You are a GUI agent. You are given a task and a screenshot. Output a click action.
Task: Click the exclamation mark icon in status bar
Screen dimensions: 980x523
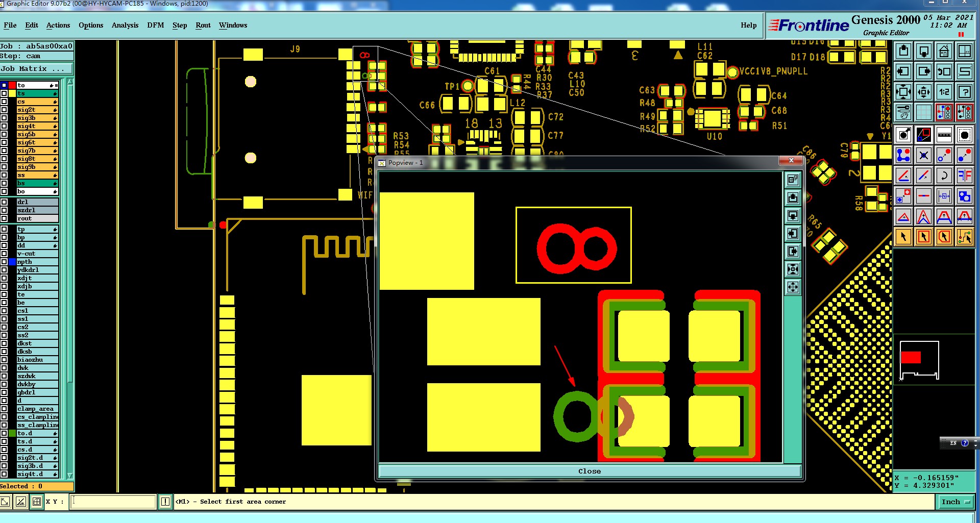click(165, 502)
